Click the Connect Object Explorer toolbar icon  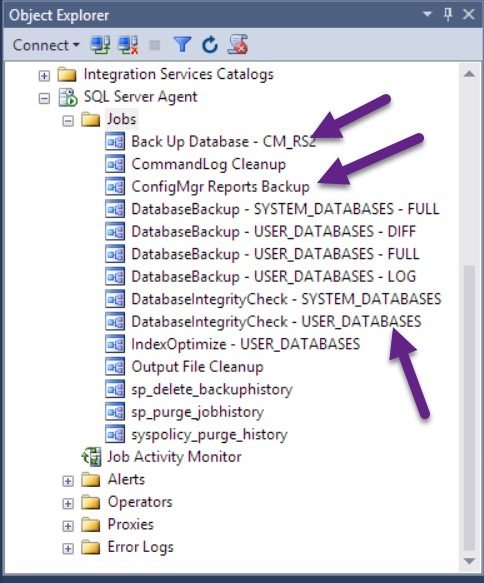coord(100,45)
